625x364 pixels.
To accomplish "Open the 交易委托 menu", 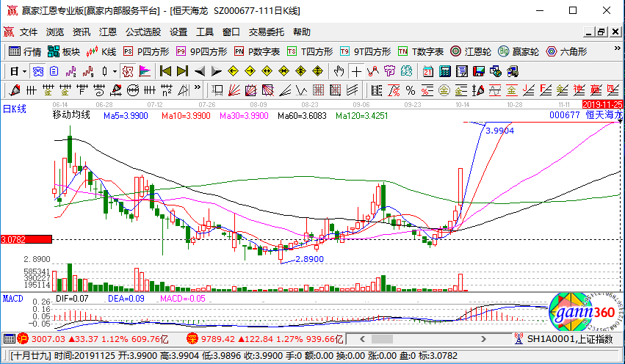I will [267, 32].
